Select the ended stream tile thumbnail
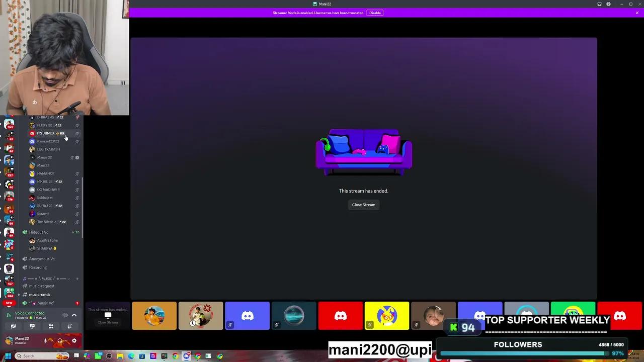 coord(108,316)
